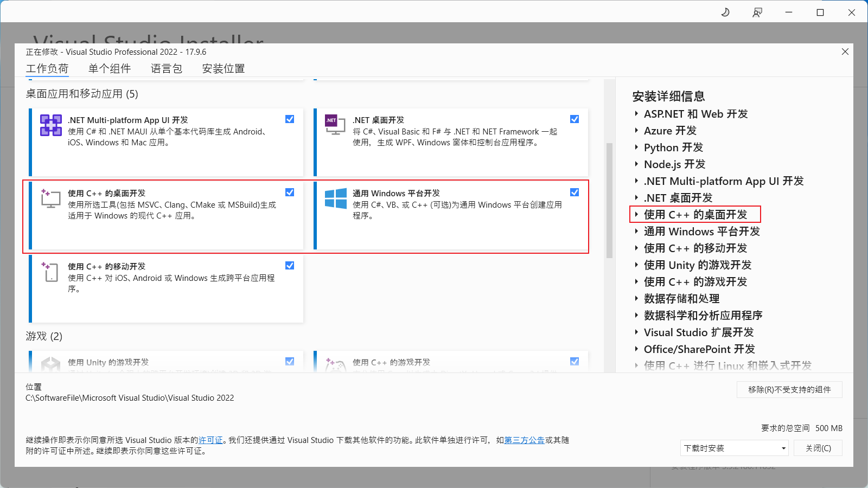Expand 使用 C++ 的桌面开发 details
The image size is (868, 488).
click(636, 215)
